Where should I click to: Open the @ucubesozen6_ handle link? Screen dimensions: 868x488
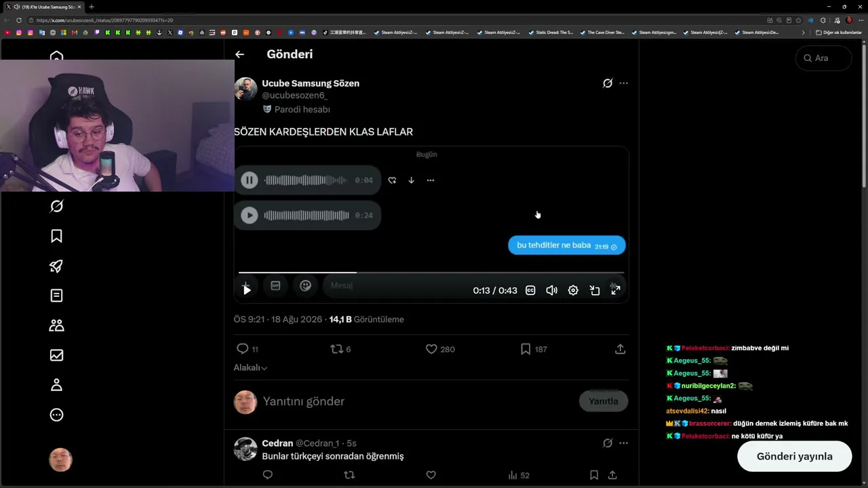tap(295, 96)
